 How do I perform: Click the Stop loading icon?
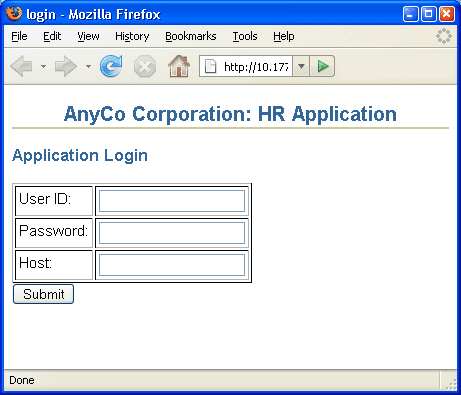[145, 66]
